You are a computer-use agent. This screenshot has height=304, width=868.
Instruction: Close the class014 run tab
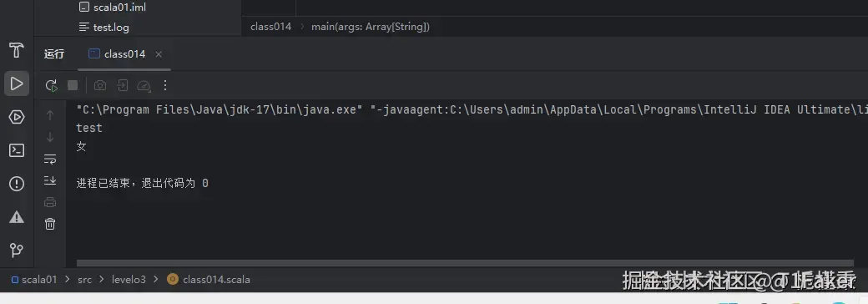click(x=159, y=54)
